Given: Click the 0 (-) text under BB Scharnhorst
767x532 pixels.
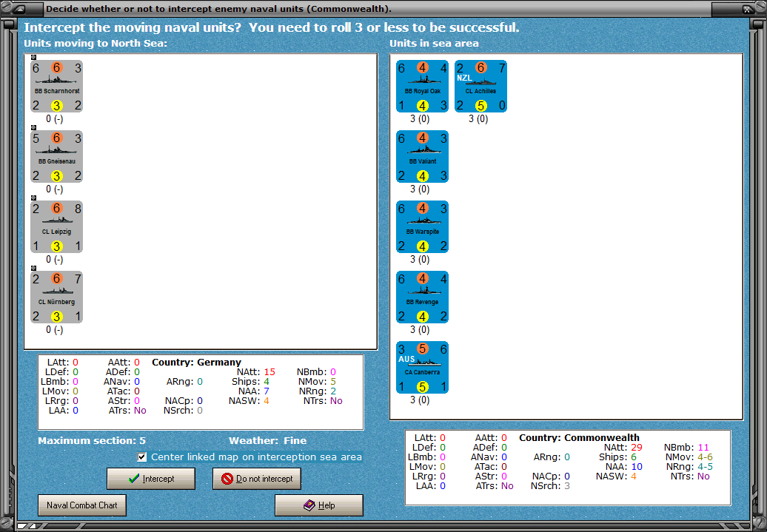Looking at the screenshot, I should click(54, 119).
